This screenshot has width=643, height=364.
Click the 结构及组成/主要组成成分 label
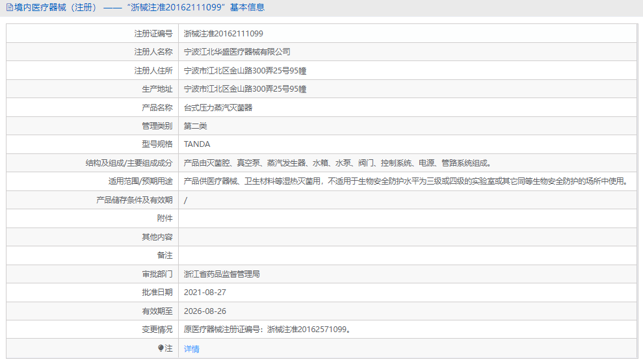pos(129,163)
